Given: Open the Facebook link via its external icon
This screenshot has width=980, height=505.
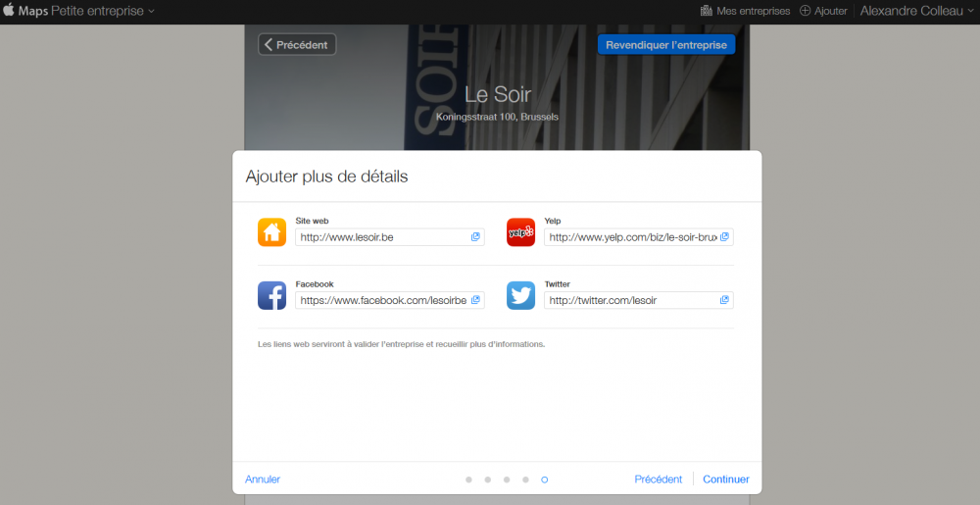Looking at the screenshot, I should pyautogui.click(x=475, y=300).
